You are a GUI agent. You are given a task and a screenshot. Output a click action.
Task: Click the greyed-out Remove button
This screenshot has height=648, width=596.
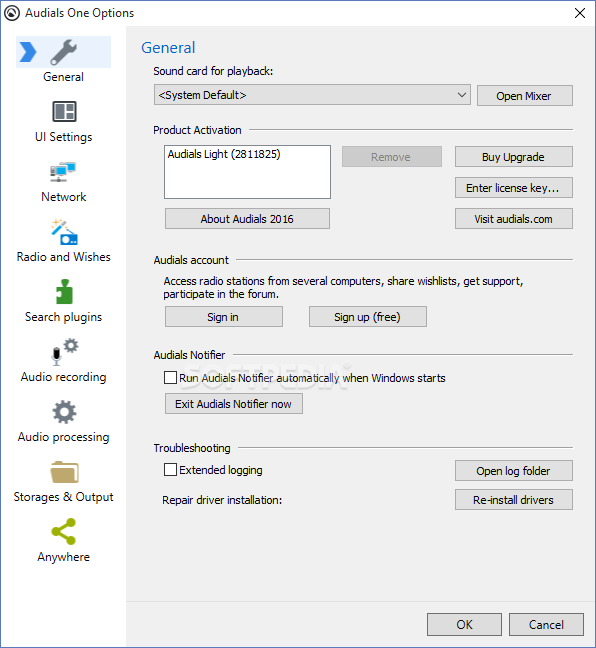(391, 157)
